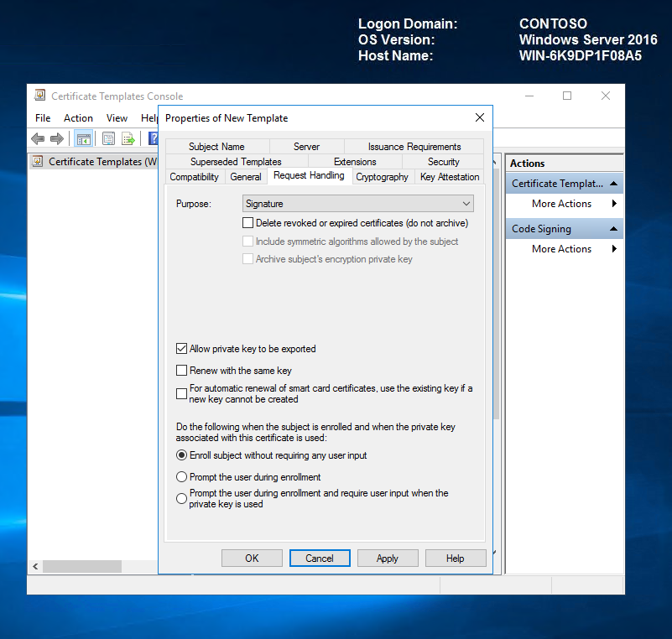Click the Certificate Templates Console title icon
This screenshot has height=639, width=672.
(40, 96)
